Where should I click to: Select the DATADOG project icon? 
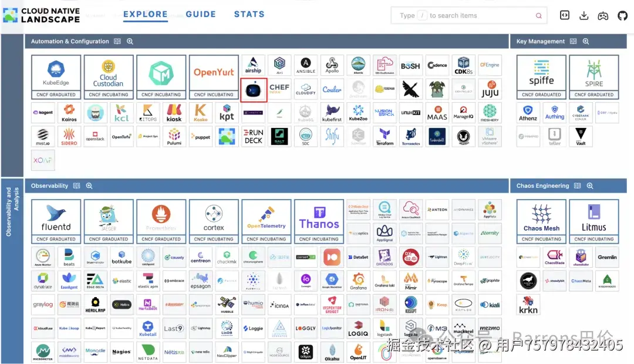[x=385, y=257]
